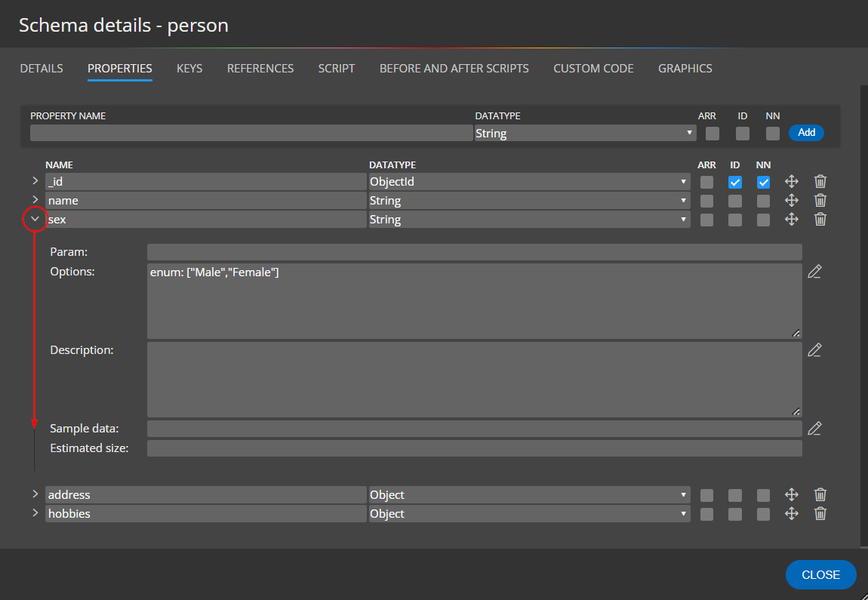The image size is (868, 600).
Task: Check ARR box for hobbies property
Action: [x=706, y=514]
